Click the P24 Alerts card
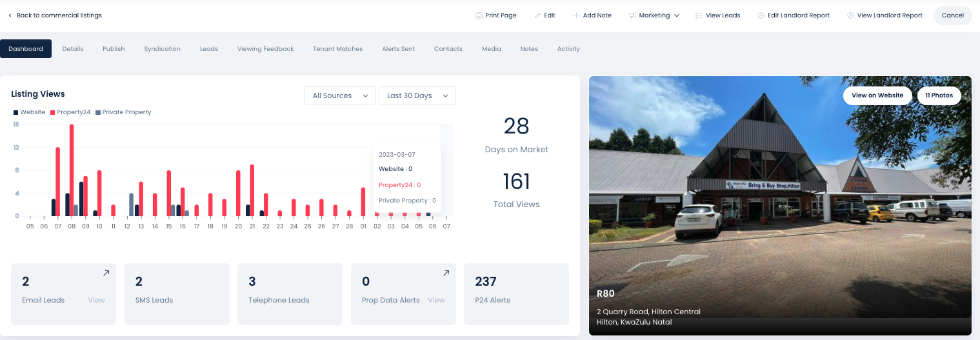Viewport: 980px width, 340px height. point(516,294)
